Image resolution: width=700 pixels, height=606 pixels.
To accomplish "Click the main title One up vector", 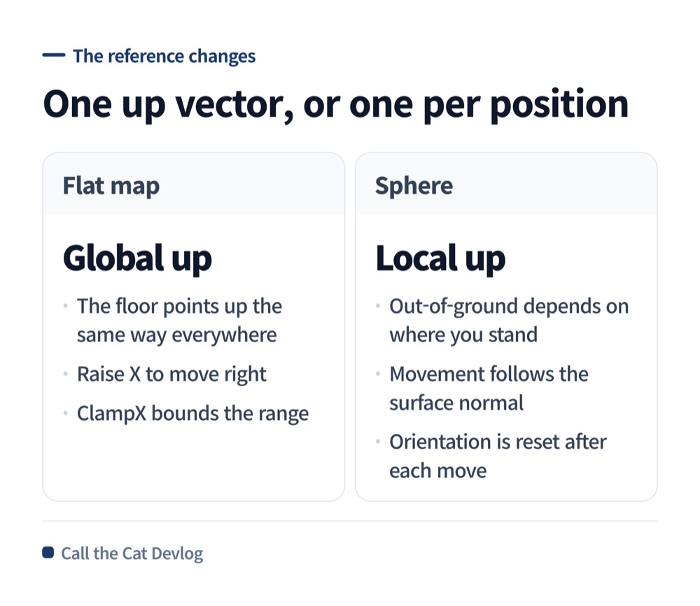I will [x=336, y=104].
